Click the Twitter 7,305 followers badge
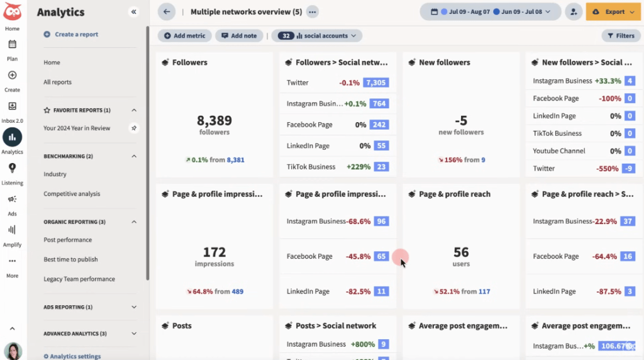This screenshot has width=644, height=360. pyautogui.click(x=376, y=82)
